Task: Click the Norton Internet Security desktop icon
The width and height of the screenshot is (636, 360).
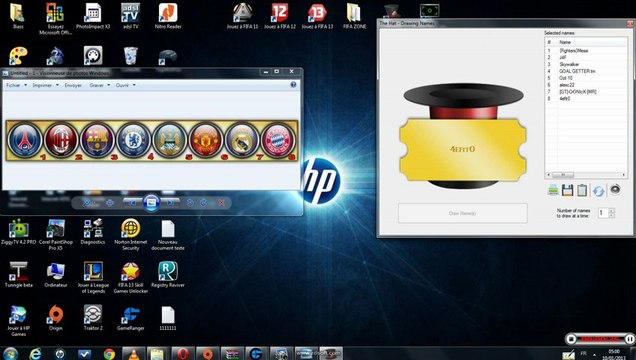Action: coord(131,234)
